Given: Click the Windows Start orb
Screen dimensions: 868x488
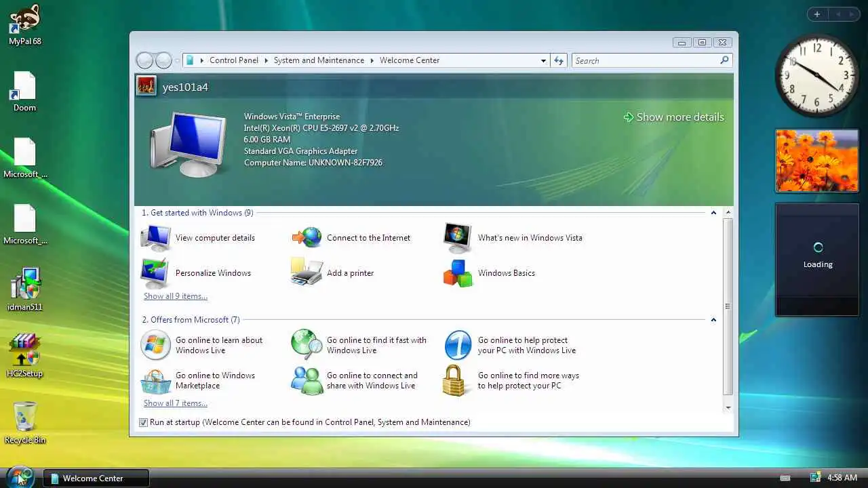Looking at the screenshot, I should point(20,476).
